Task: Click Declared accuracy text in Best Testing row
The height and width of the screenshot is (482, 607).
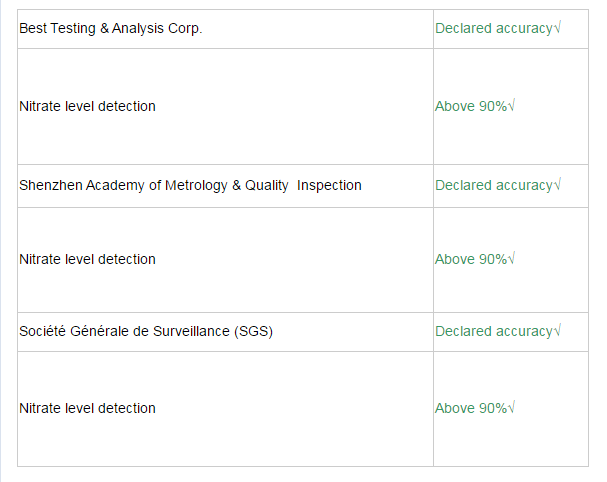Action: (x=493, y=28)
